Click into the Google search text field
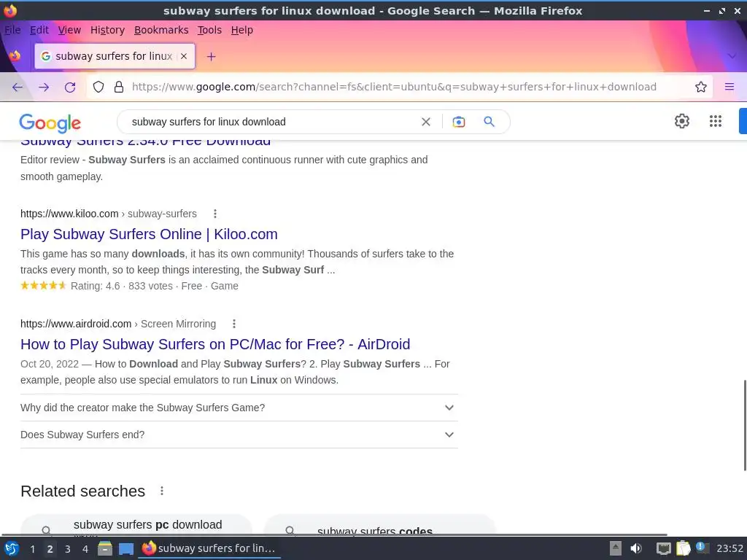This screenshot has height=560, width=747. coord(271,122)
